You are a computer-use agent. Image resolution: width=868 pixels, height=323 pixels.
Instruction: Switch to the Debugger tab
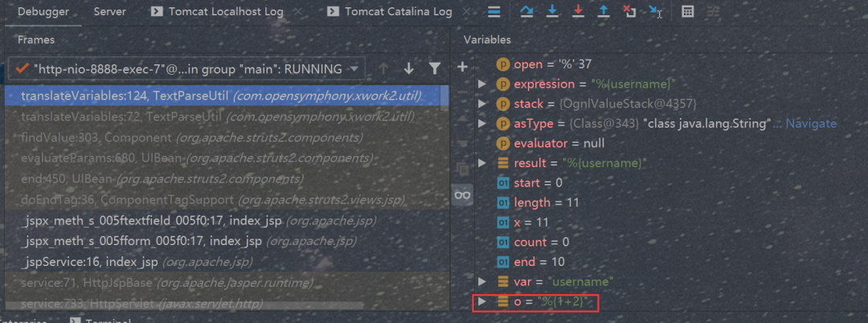(x=43, y=11)
